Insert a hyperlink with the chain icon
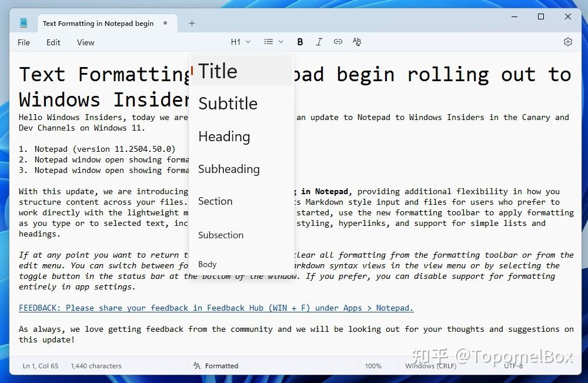The image size is (588, 383). pos(338,42)
